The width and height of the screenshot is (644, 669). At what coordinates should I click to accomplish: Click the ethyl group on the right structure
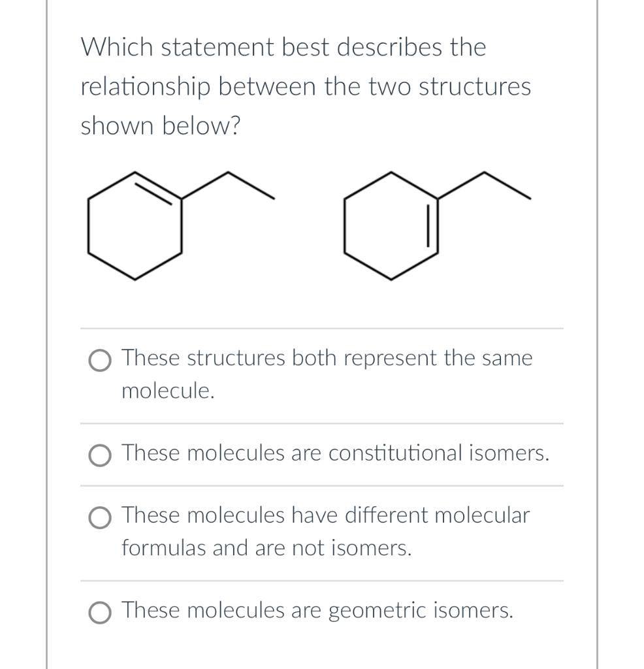pos(483,183)
